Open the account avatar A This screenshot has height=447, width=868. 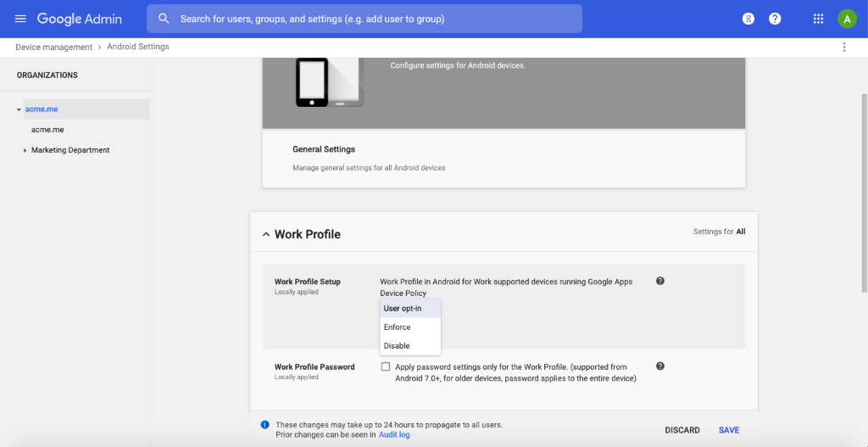[847, 19]
